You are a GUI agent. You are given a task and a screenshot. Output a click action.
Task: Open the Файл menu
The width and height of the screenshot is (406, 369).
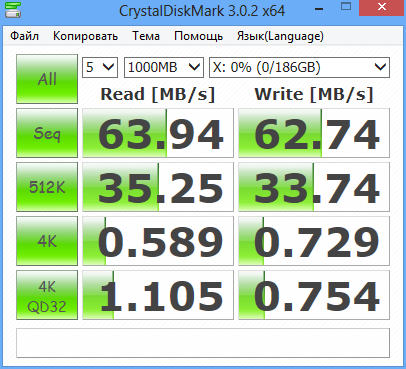(24, 36)
